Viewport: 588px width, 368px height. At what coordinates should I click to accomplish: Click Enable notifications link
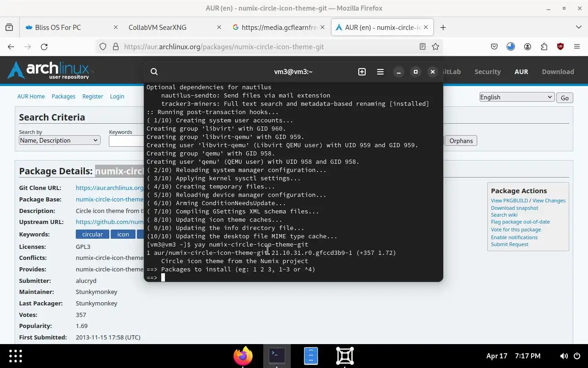click(514, 237)
